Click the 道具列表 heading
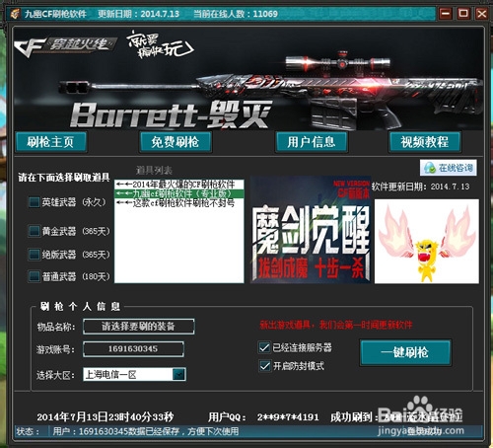Screen dimensions: 493x448 [x=154, y=170]
